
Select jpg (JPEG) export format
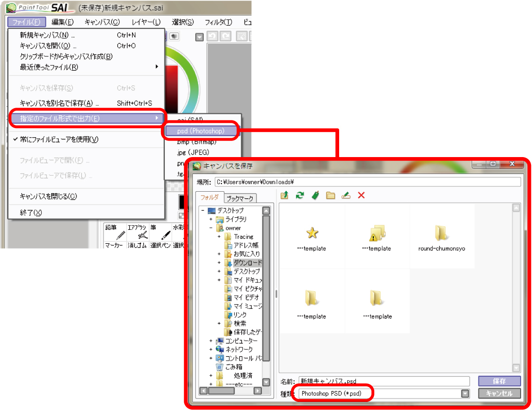click(204, 152)
